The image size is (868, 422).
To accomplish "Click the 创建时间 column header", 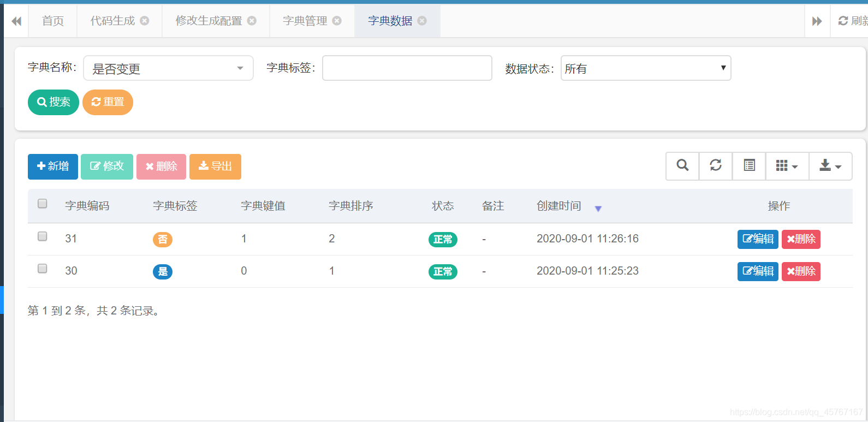I will point(559,206).
